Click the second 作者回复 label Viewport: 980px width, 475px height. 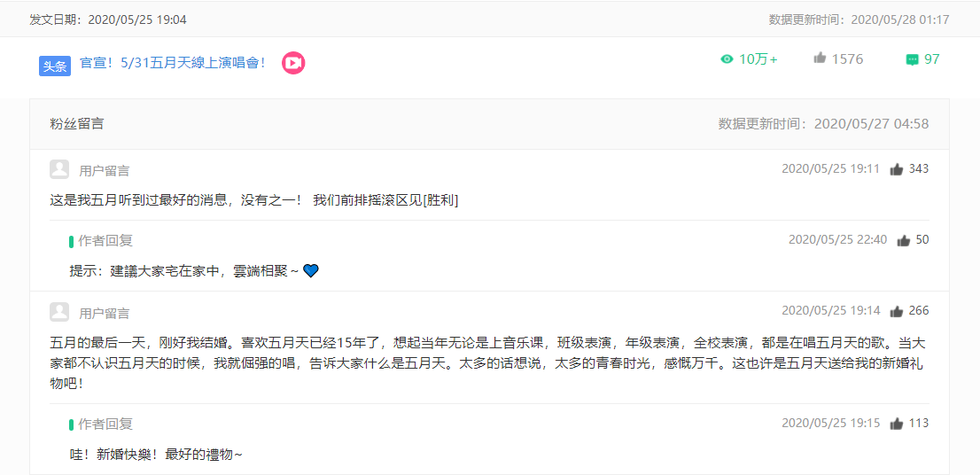pyautogui.click(x=105, y=424)
